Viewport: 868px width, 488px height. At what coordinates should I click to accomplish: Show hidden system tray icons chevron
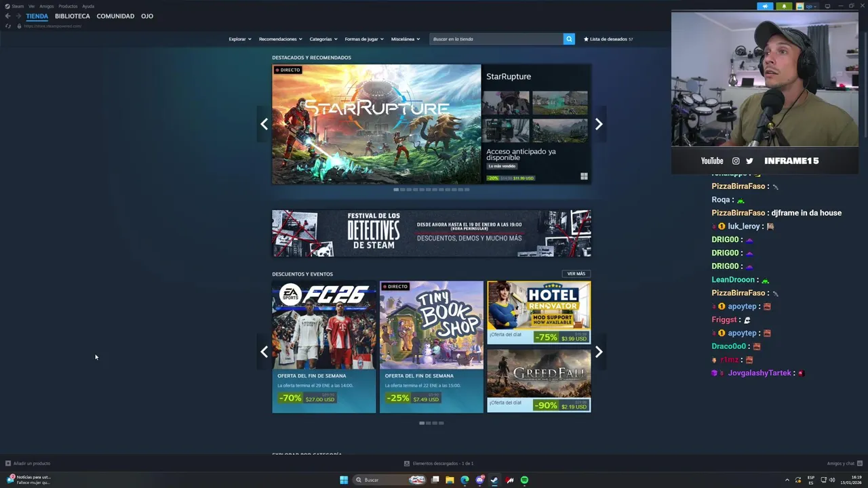[787, 480]
